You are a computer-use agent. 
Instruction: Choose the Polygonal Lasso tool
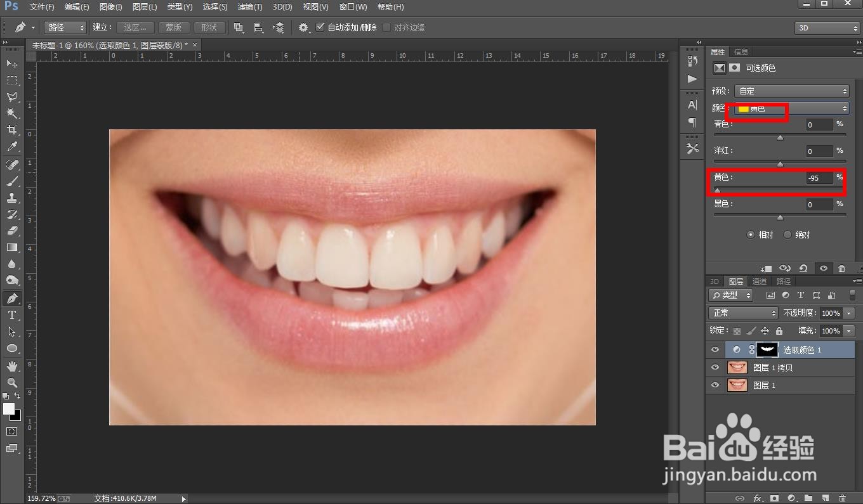(12, 97)
